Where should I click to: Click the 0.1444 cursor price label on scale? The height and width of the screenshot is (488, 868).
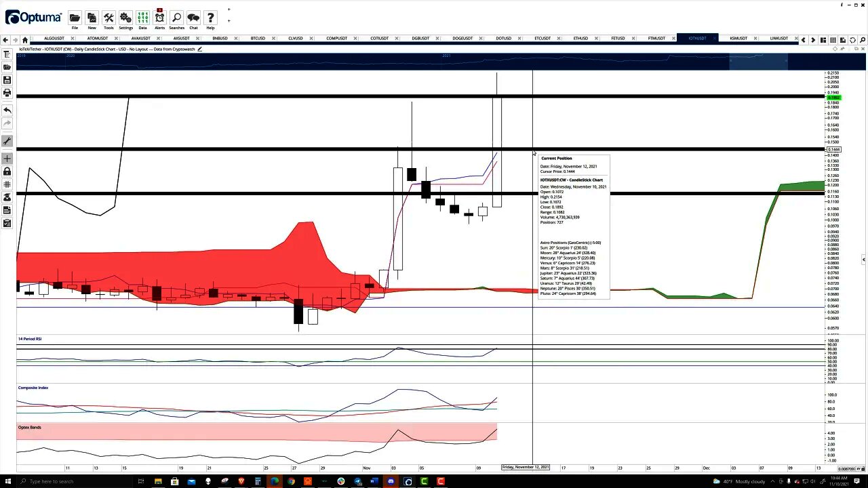point(833,149)
